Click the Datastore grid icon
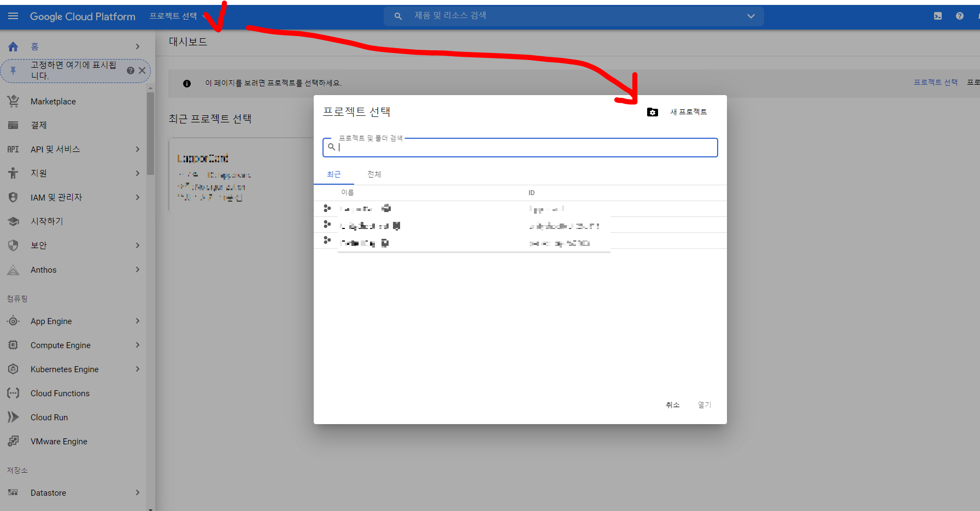 13,492
